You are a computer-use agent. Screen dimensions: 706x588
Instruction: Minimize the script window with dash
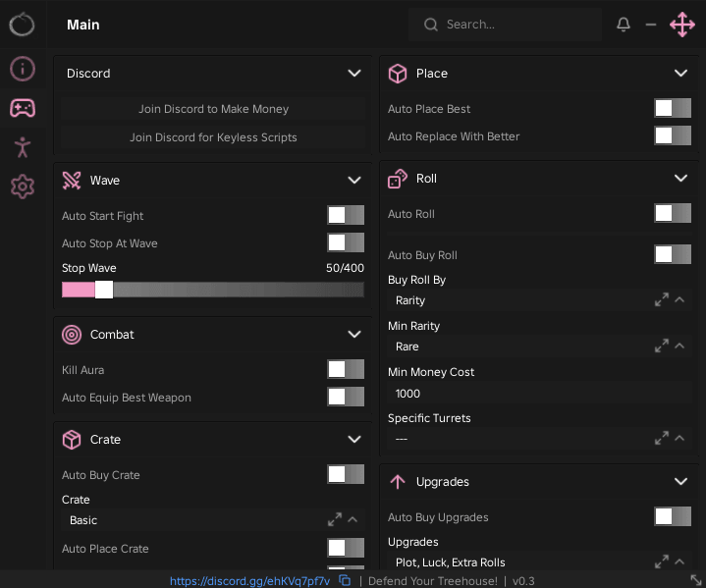point(651,25)
